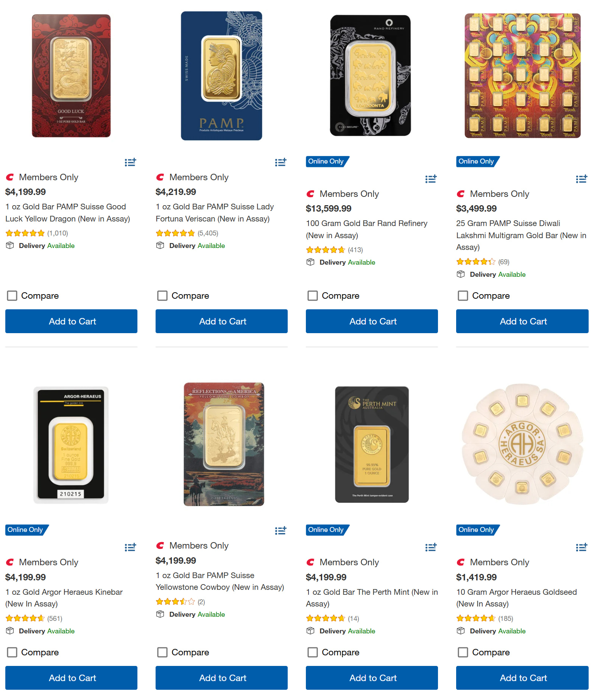
Task: Click add-to-list icon for Argor Heraeus Goldseed
Action: [581, 547]
